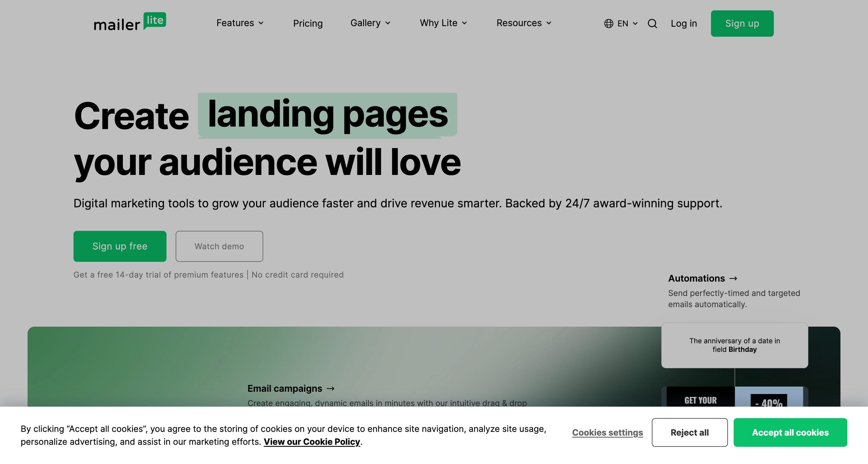Click 'No credit card required' text
868x464 pixels.
pos(298,275)
